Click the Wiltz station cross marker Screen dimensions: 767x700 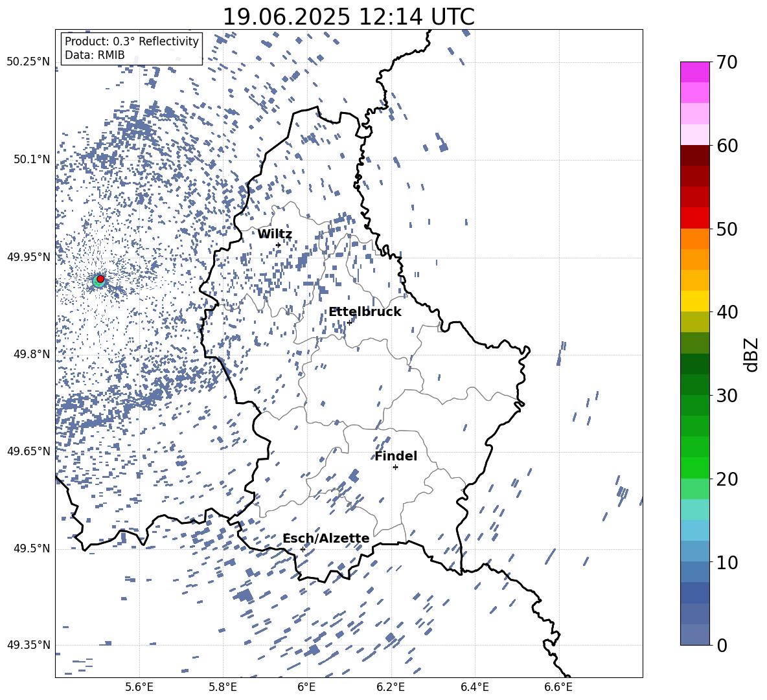(279, 245)
